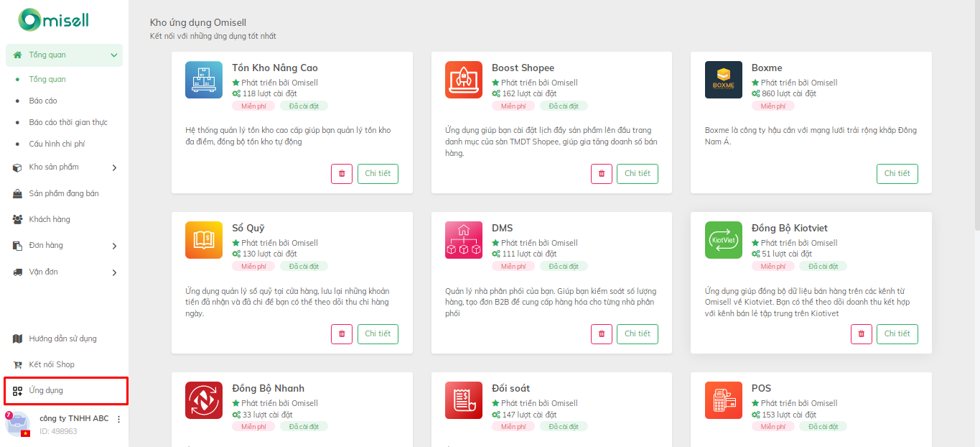Click the company ID 498963 text
The height and width of the screenshot is (447, 980).
pyautogui.click(x=58, y=431)
